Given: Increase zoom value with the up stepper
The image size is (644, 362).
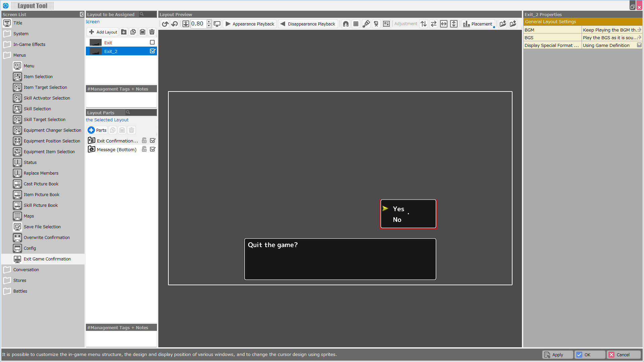Looking at the screenshot, I should (209, 22).
